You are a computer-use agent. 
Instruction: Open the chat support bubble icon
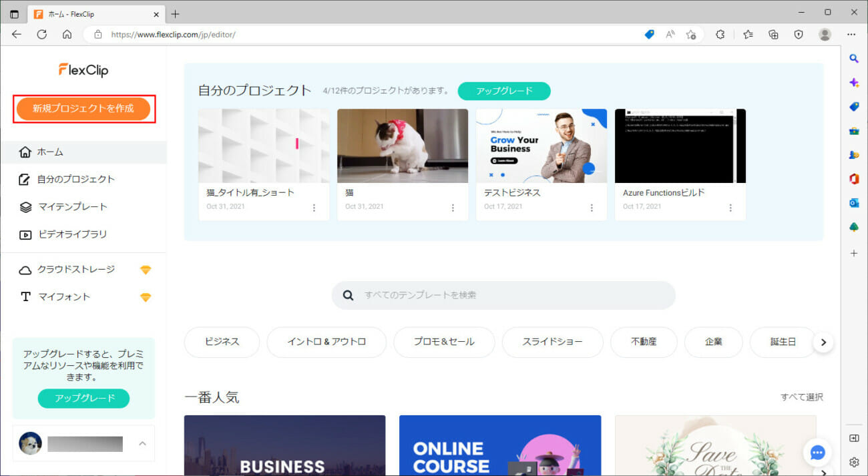pos(817,452)
